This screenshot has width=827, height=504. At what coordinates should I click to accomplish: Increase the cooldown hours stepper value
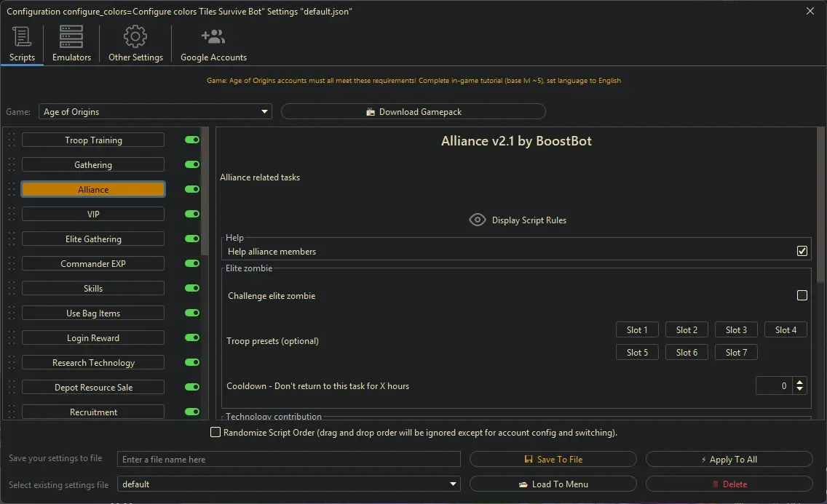coord(800,381)
